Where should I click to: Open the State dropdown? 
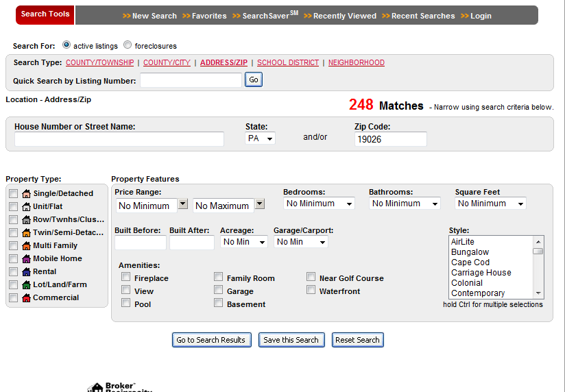click(260, 138)
